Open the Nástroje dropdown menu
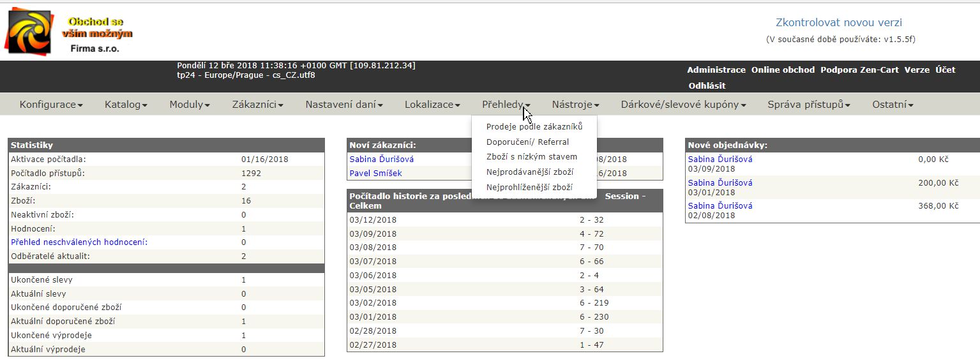Image resolution: width=980 pixels, height=363 pixels. tap(575, 105)
